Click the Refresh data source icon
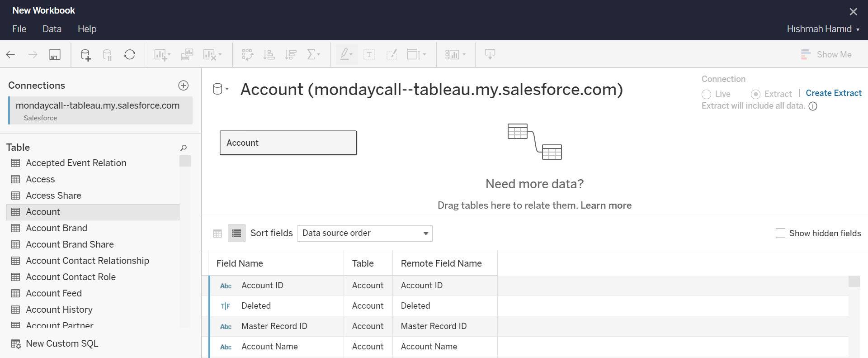This screenshot has width=868, height=358. (x=130, y=55)
